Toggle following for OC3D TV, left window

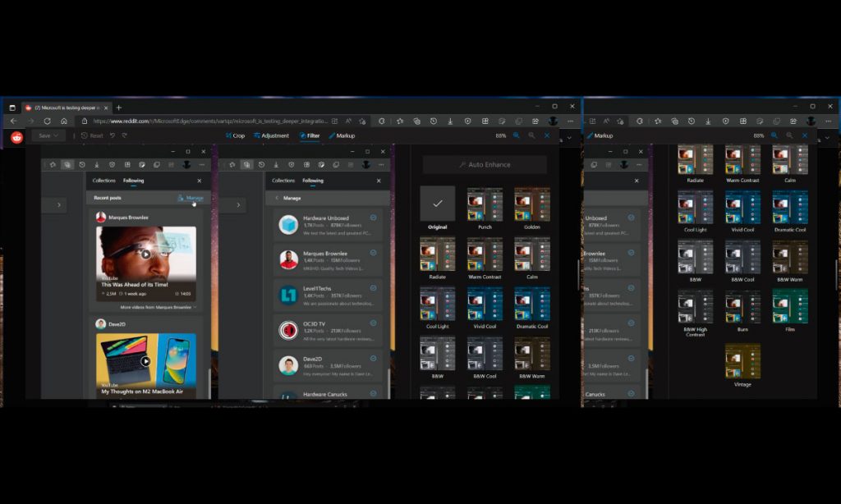pyautogui.click(x=374, y=323)
